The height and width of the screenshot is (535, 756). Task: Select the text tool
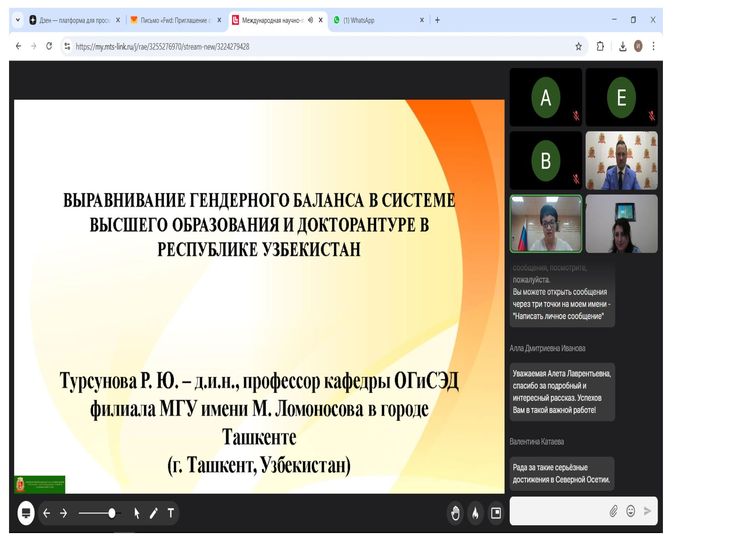(x=171, y=513)
